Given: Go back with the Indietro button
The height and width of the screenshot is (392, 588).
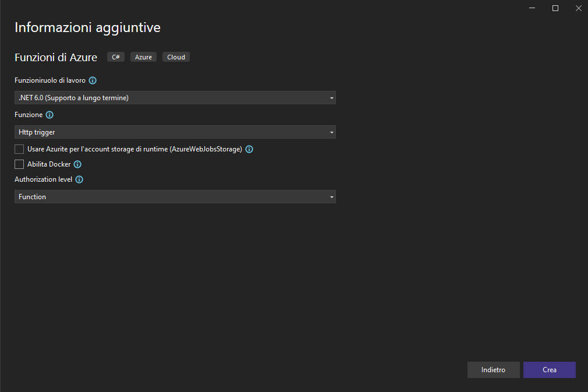Looking at the screenshot, I should point(493,370).
